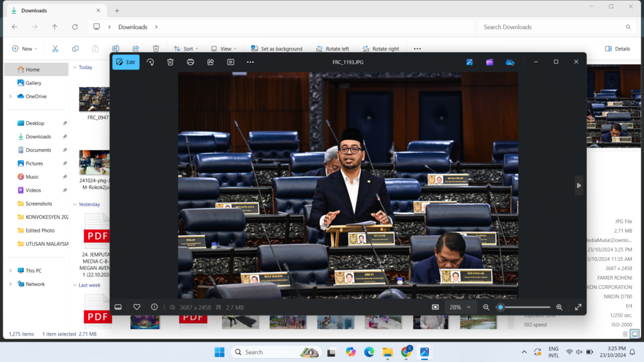Viewport: 644px width, 362px height.
Task: Start slideshow from the Photos toolbar
Action: point(231,62)
